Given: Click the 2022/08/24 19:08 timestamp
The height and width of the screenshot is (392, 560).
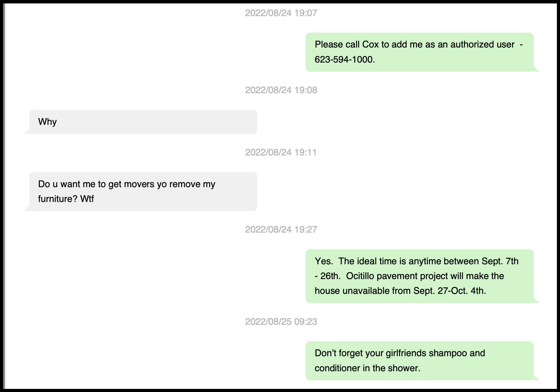Looking at the screenshot, I should point(281,90).
